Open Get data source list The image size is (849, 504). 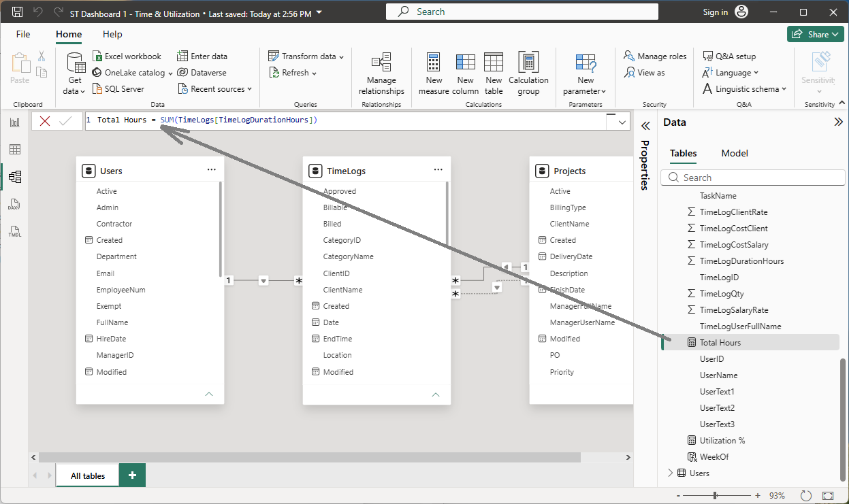(x=75, y=74)
